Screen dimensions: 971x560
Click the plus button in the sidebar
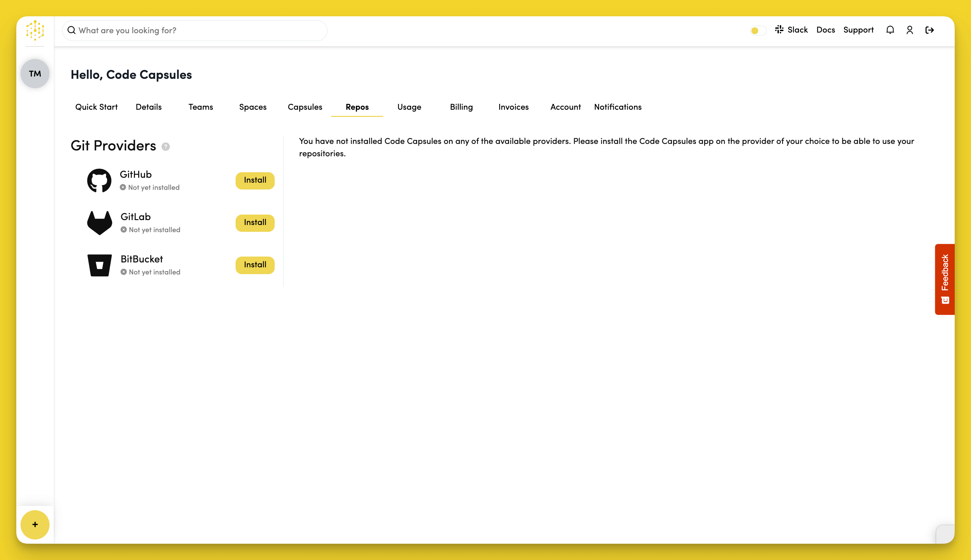click(35, 525)
